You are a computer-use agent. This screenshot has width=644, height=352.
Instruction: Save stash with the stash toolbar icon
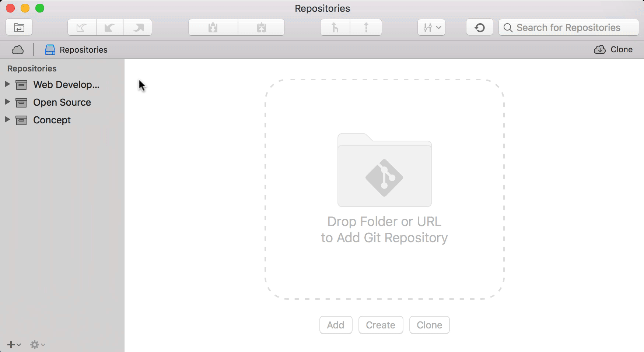click(213, 27)
